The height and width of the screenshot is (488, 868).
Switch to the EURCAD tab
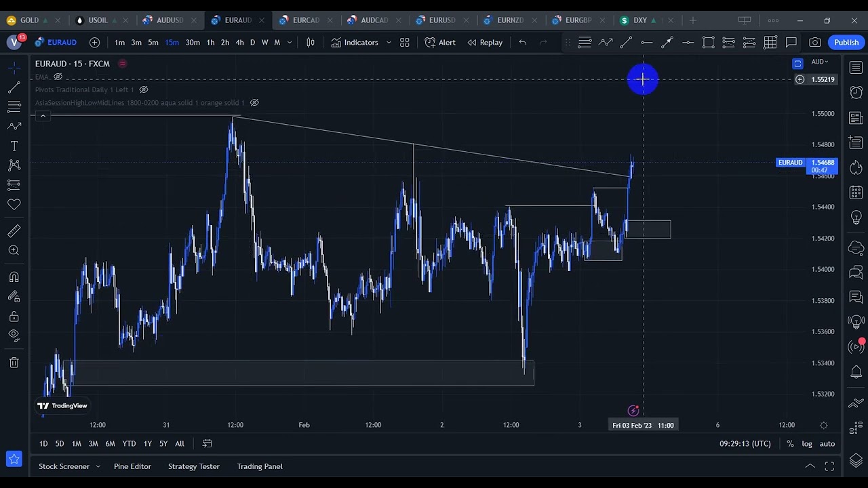pos(306,20)
